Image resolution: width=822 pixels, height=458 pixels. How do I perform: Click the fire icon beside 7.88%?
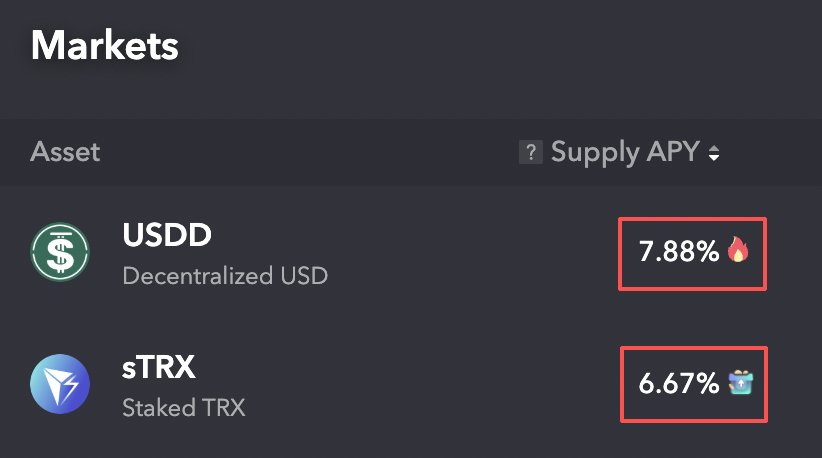(x=737, y=251)
